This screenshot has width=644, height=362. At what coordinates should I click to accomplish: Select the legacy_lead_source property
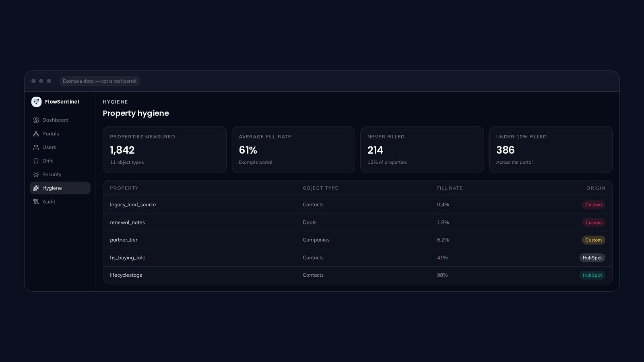133,205
